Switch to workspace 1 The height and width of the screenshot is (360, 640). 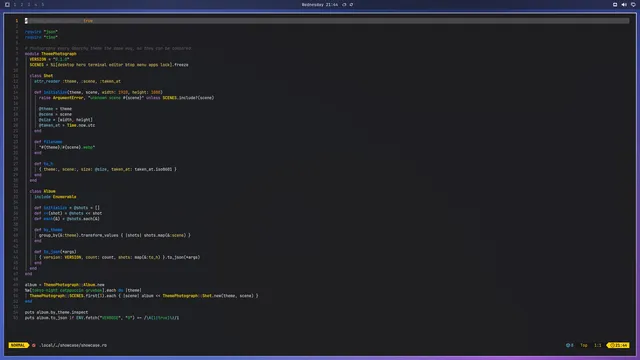click(15, 4)
